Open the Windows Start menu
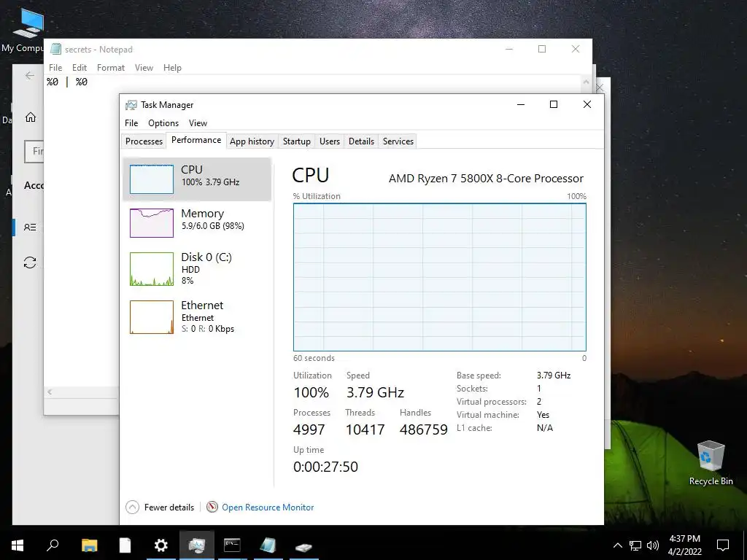The height and width of the screenshot is (560, 747). [x=18, y=545]
